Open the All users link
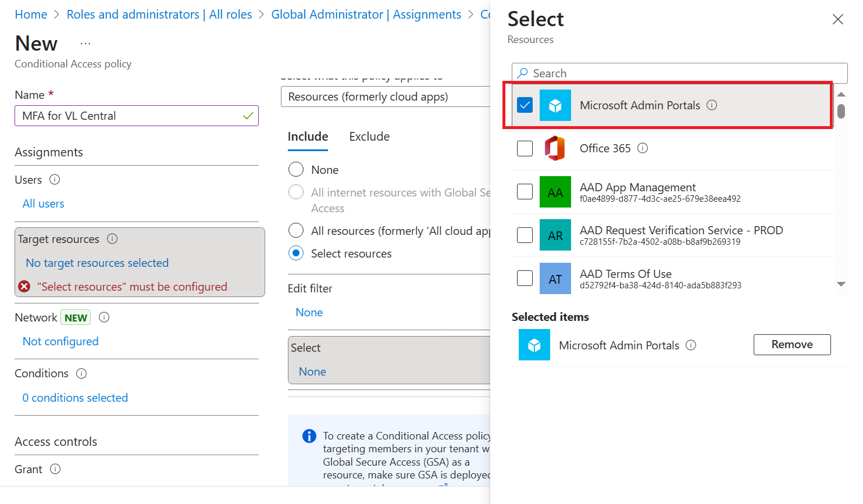This screenshot has width=863, height=504. point(44,204)
